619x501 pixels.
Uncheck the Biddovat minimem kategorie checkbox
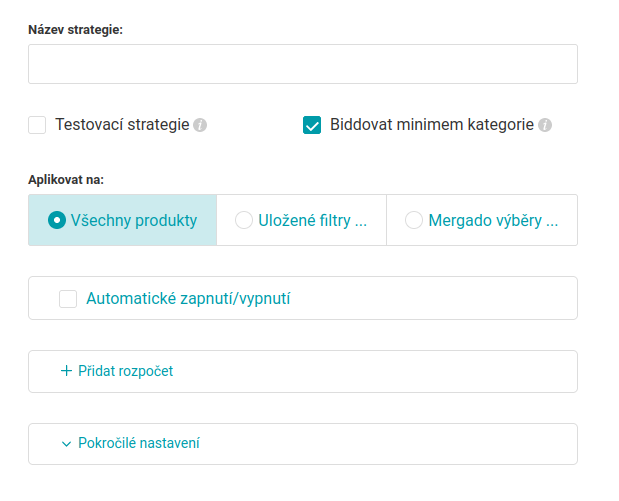(312, 125)
